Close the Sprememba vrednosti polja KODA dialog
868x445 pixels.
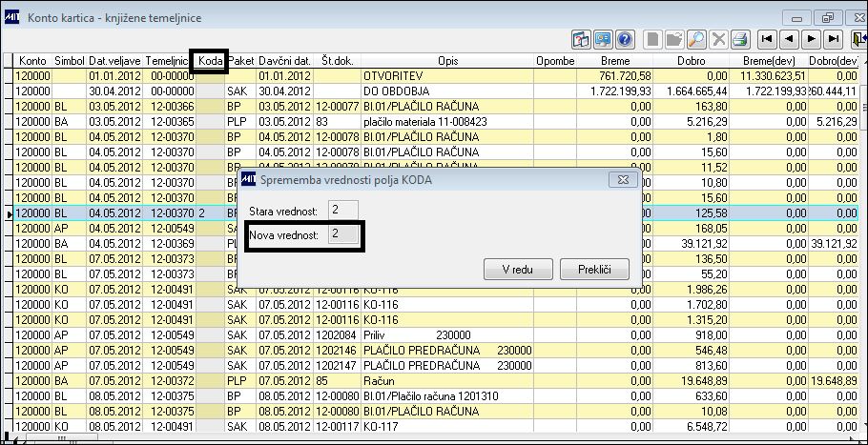(x=623, y=179)
